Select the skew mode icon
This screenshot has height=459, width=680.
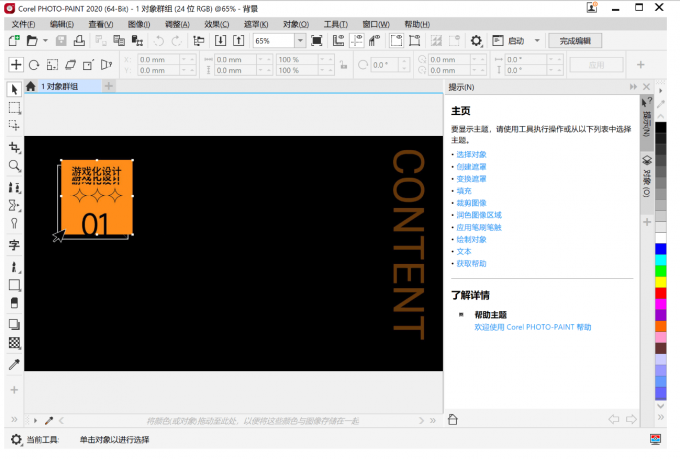(x=70, y=65)
